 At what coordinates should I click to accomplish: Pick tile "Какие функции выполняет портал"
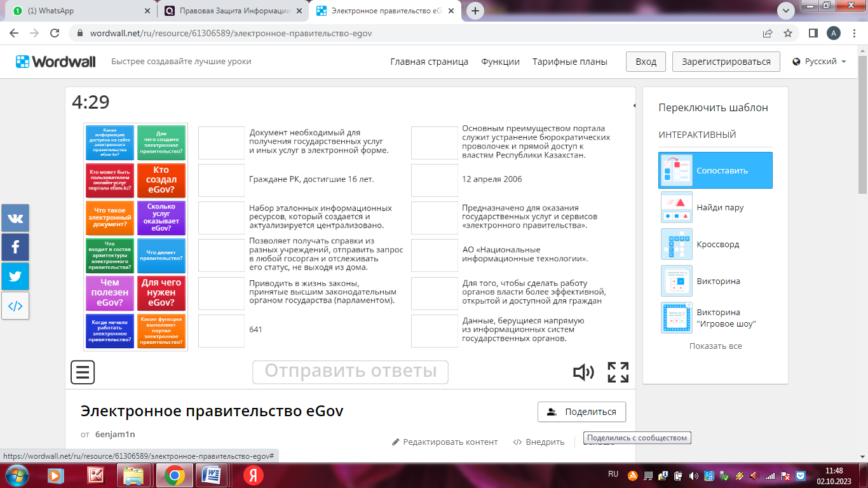(161, 331)
